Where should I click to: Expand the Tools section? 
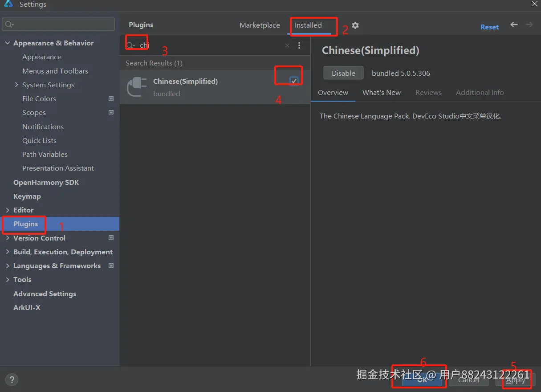7,279
